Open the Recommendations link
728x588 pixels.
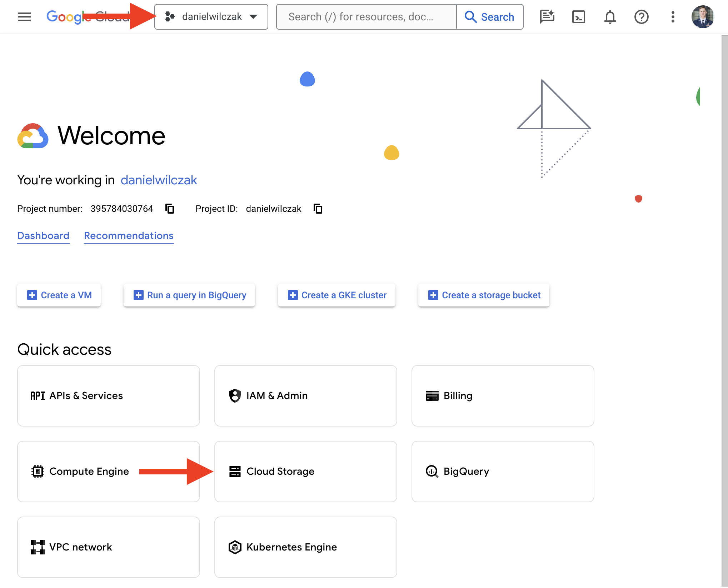coord(129,236)
